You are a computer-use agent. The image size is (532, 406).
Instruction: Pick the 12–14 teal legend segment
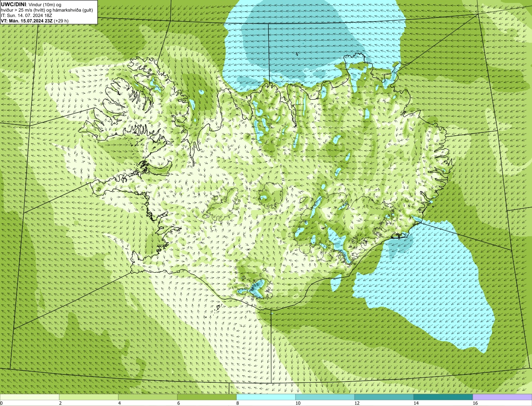click(384, 397)
